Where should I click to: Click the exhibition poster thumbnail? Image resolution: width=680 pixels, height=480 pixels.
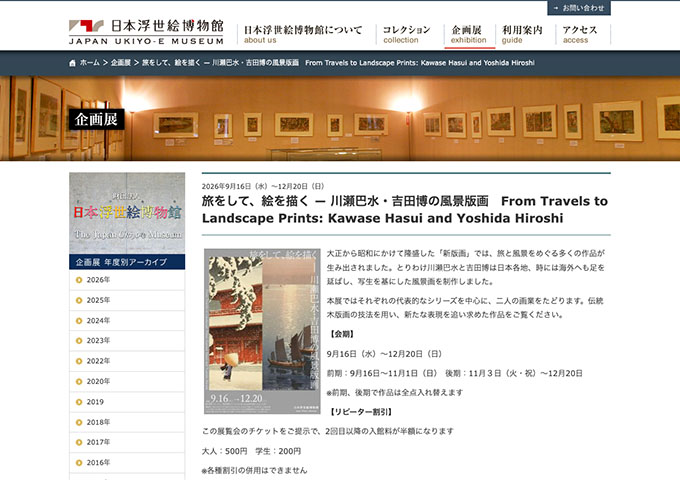click(262, 331)
